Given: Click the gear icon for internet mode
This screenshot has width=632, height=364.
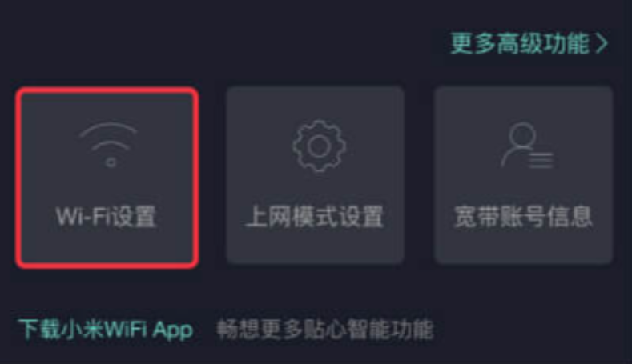Looking at the screenshot, I should [x=319, y=146].
